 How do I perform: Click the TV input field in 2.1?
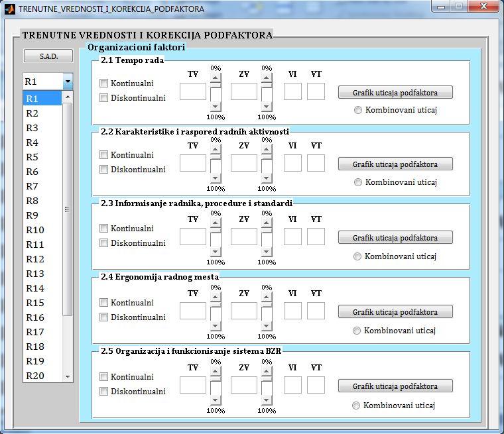click(x=193, y=91)
